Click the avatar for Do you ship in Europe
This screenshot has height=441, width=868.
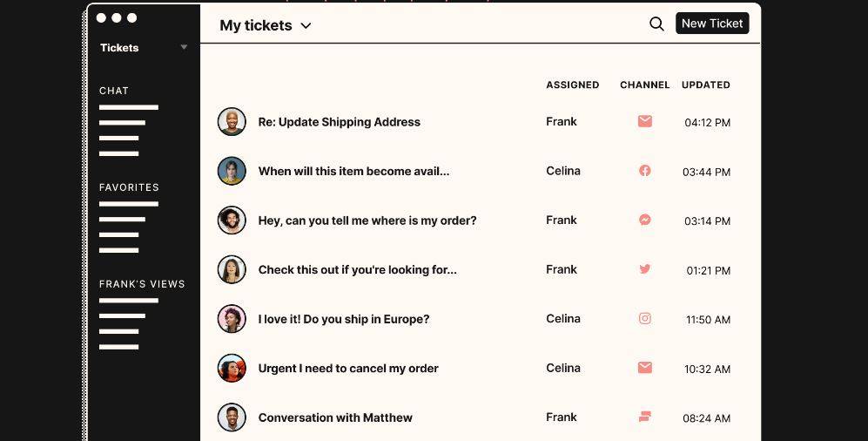tap(232, 319)
